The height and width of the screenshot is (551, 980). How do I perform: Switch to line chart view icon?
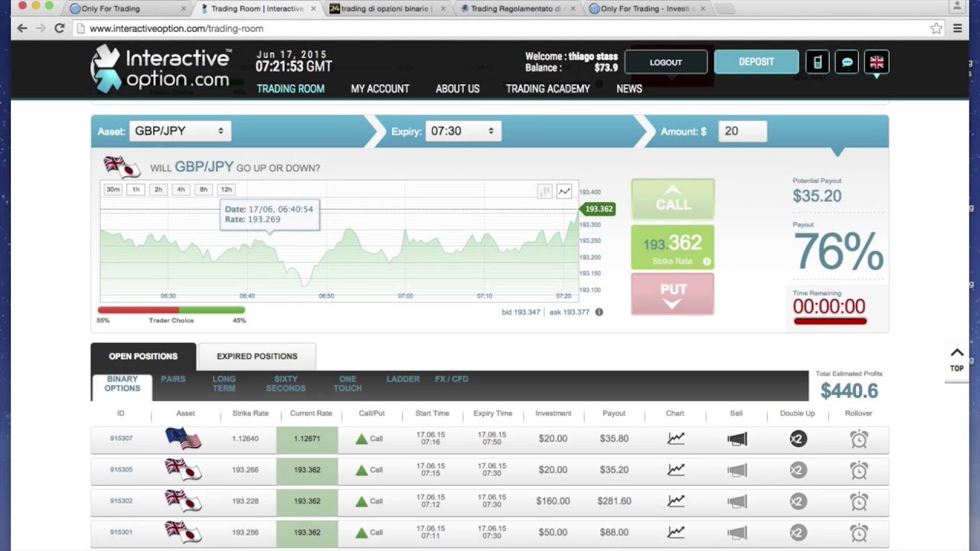[x=564, y=191]
